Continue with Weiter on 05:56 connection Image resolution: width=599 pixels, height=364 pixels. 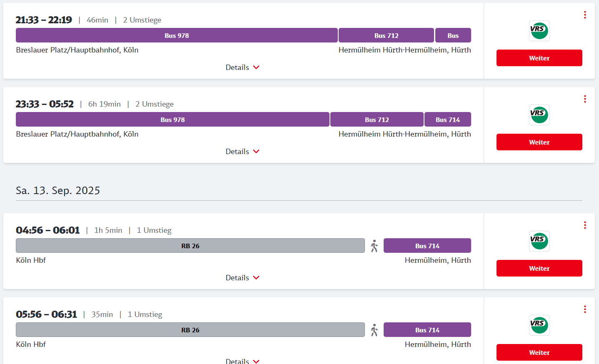pos(539,352)
